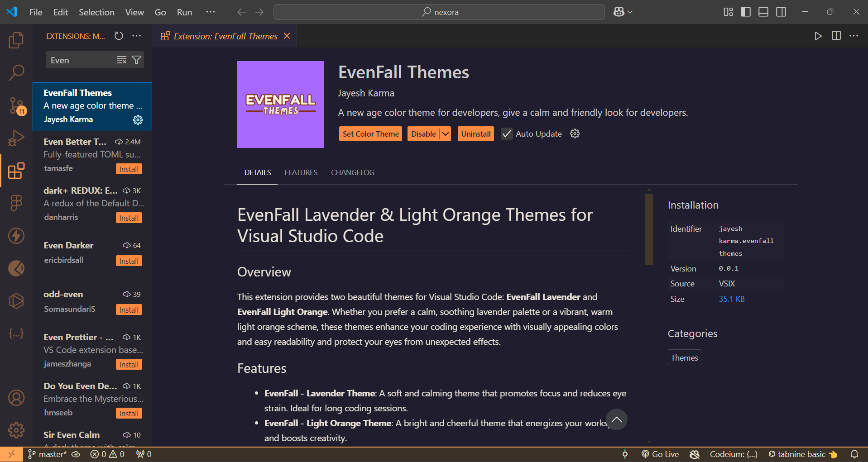
Task: Click the Disable button
Action: (x=424, y=134)
